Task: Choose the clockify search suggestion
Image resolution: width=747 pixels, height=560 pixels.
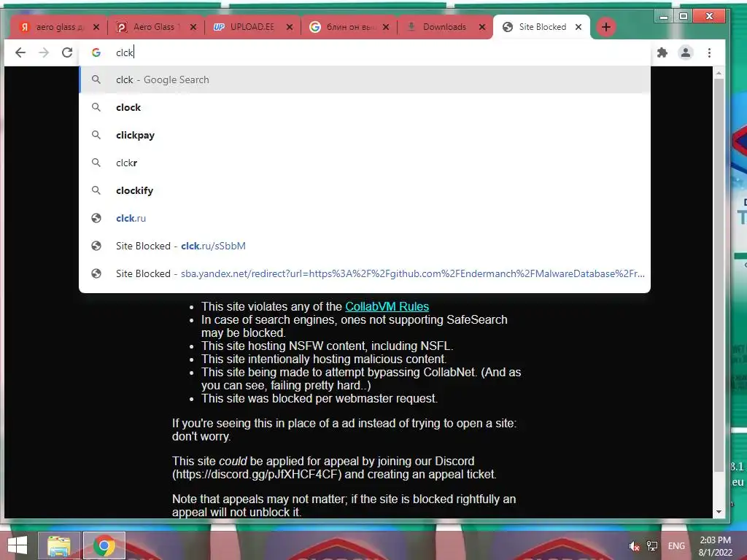Action: click(x=365, y=190)
